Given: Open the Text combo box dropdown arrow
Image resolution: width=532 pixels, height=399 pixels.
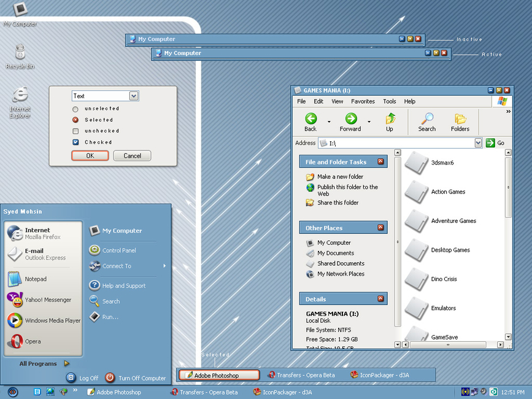Looking at the screenshot, I should [134, 96].
